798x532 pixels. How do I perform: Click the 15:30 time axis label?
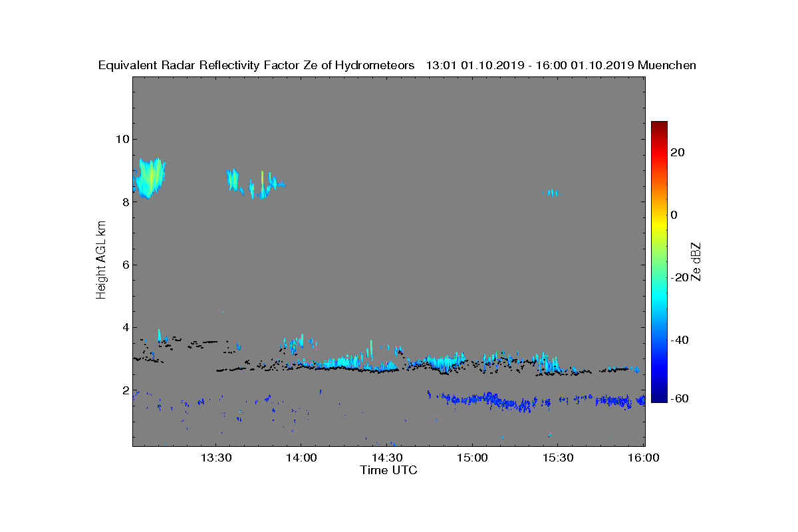coord(558,458)
